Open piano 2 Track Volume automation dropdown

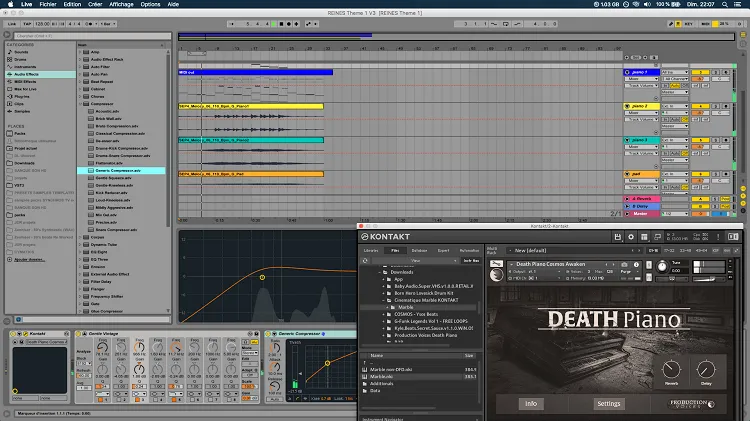(x=642, y=120)
